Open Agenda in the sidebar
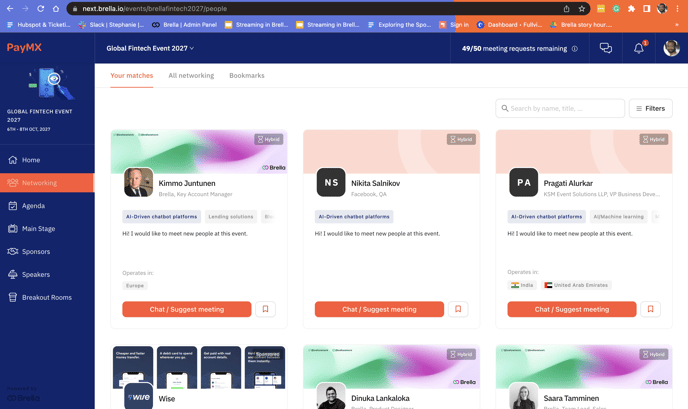This screenshot has width=688, height=409. [47, 205]
